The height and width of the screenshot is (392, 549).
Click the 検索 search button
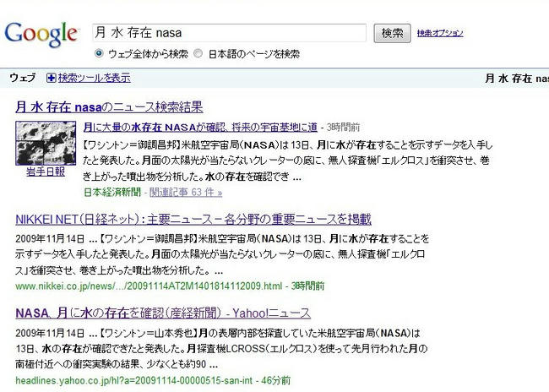click(x=392, y=33)
